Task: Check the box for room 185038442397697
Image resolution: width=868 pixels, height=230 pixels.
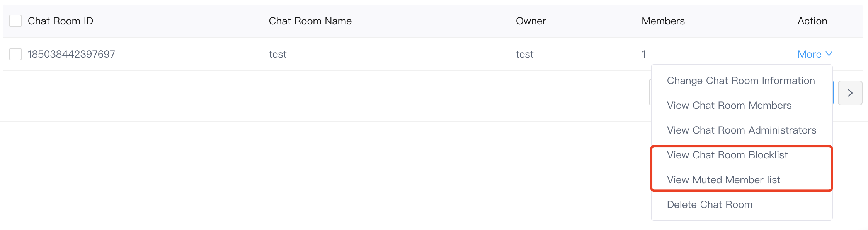Action: [x=15, y=54]
